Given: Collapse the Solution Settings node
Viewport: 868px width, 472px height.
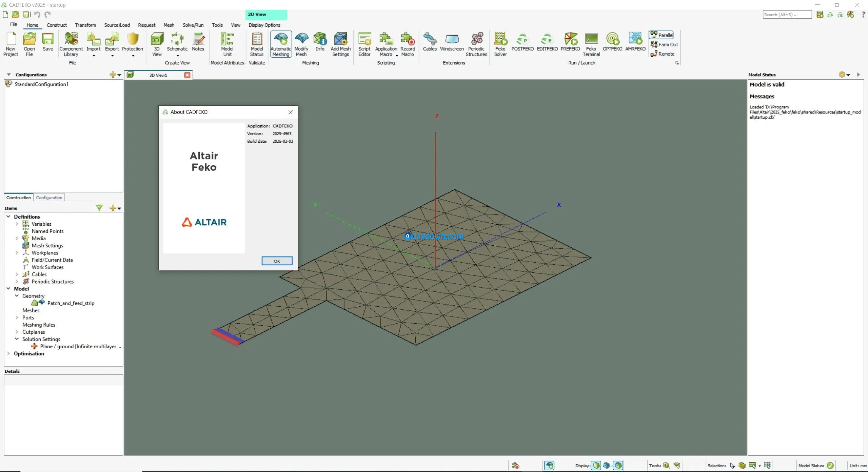Looking at the screenshot, I should click(x=17, y=339).
